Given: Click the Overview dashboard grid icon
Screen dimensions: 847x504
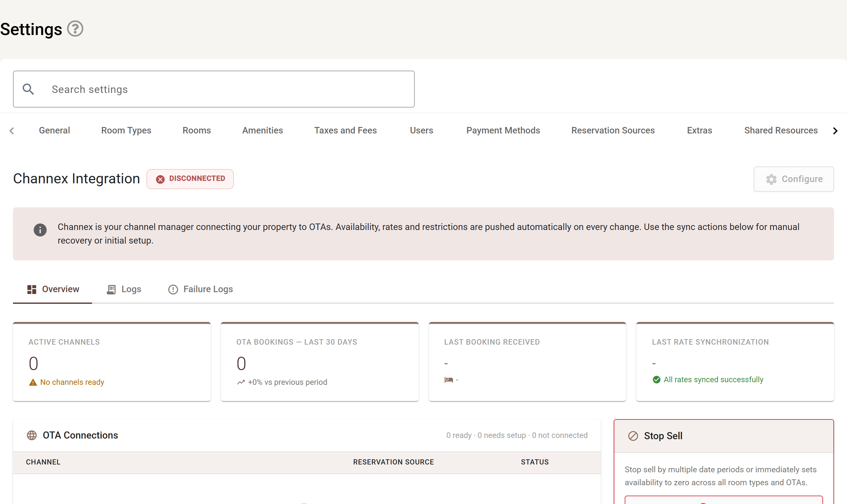Looking at the screenshot, I should pos(32,289).
